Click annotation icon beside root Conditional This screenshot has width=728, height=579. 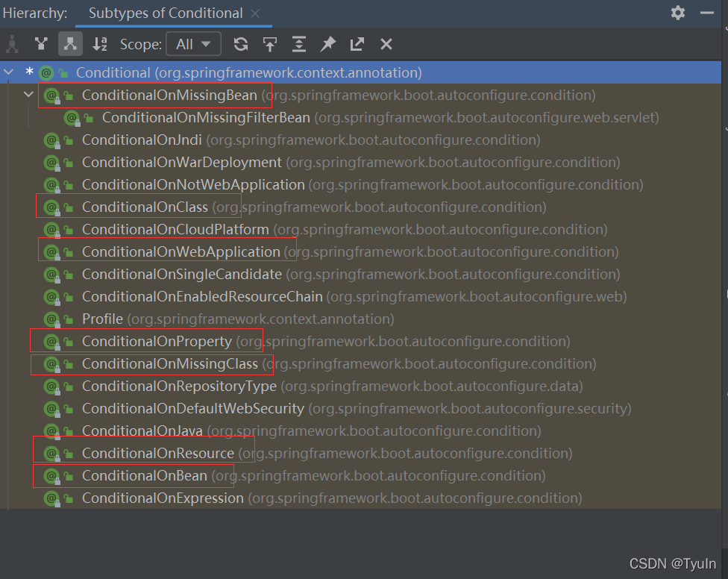click(x=46, y=72)
